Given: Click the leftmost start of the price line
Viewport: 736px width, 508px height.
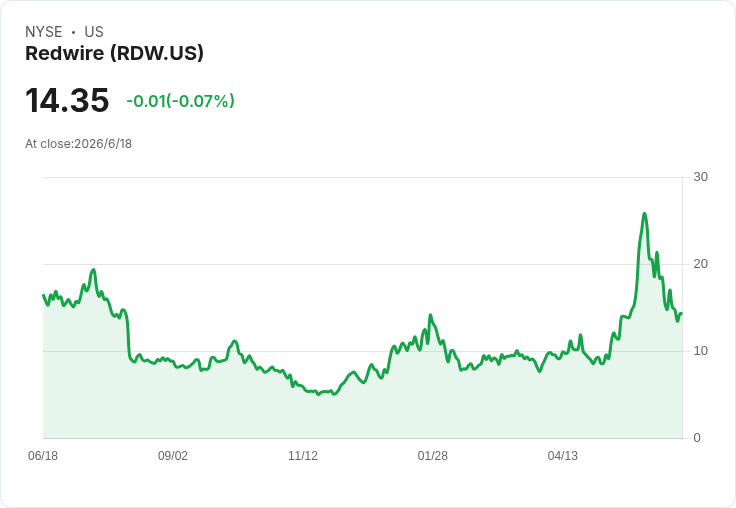Looking at the screenshot, I should pos(43,295).
